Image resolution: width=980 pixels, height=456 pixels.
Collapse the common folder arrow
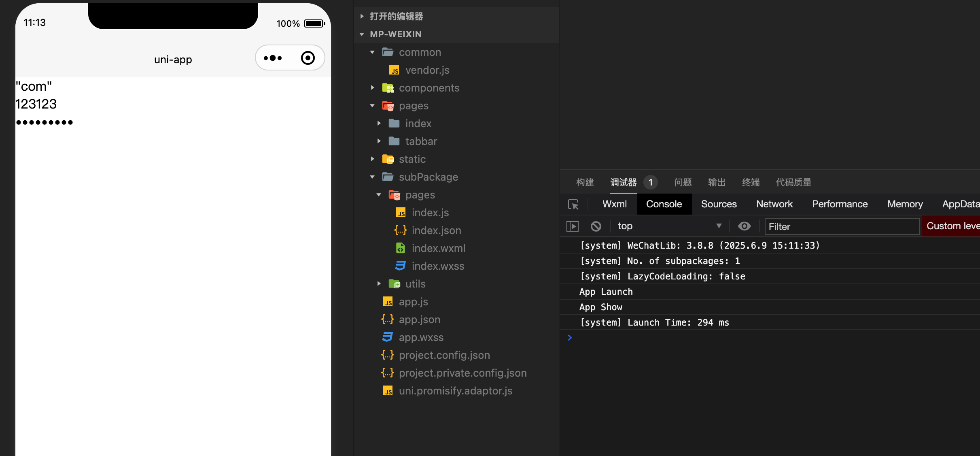[372, 52]
